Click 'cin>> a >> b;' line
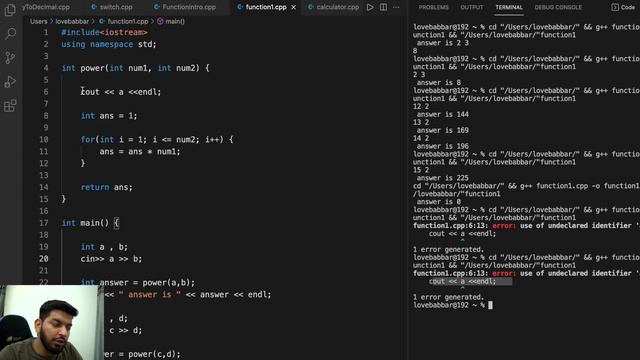The height and width of the screenshot is (360, 640). coord(111,259)
